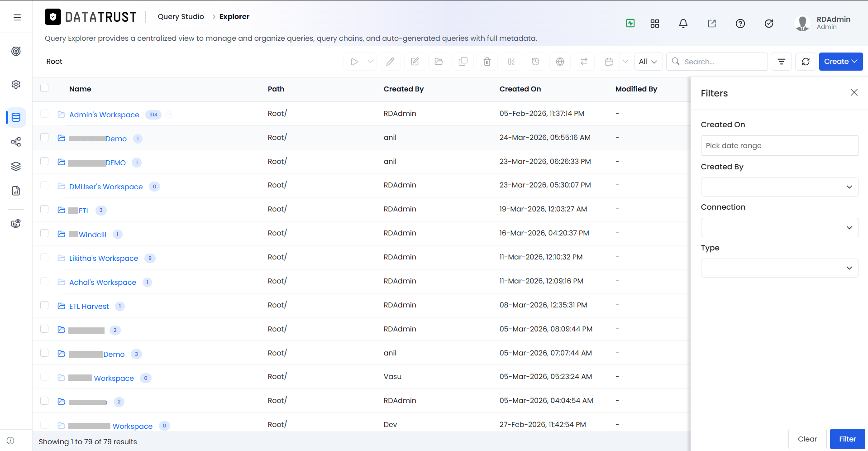Click the history clock toolbar icon
This screenshot has width=868, height=451.
click(x=535, y=62)
